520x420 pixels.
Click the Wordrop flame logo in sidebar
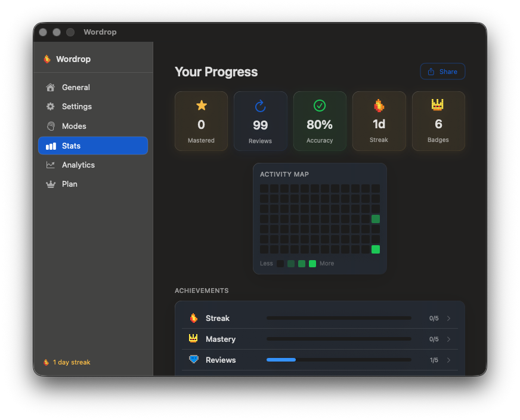47,59
